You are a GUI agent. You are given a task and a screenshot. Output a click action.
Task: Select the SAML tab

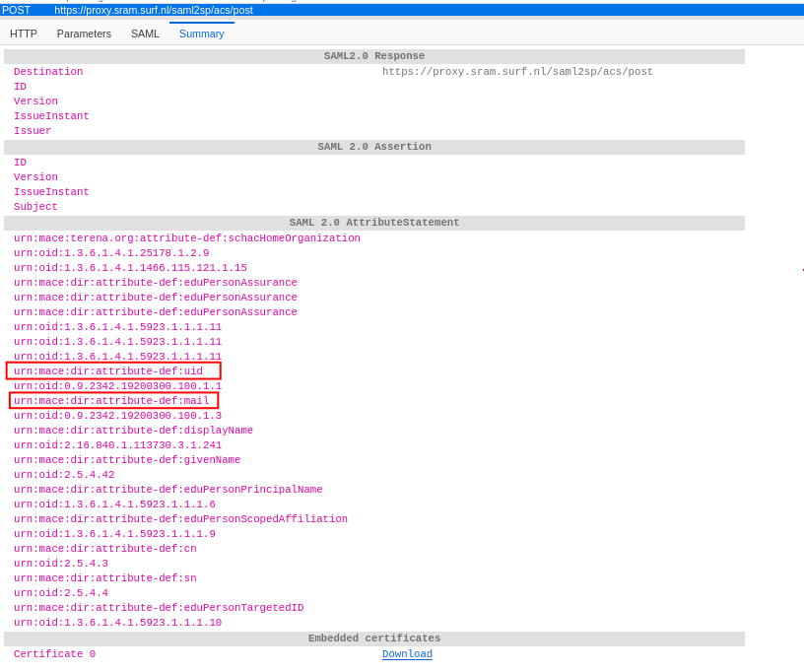145,34
